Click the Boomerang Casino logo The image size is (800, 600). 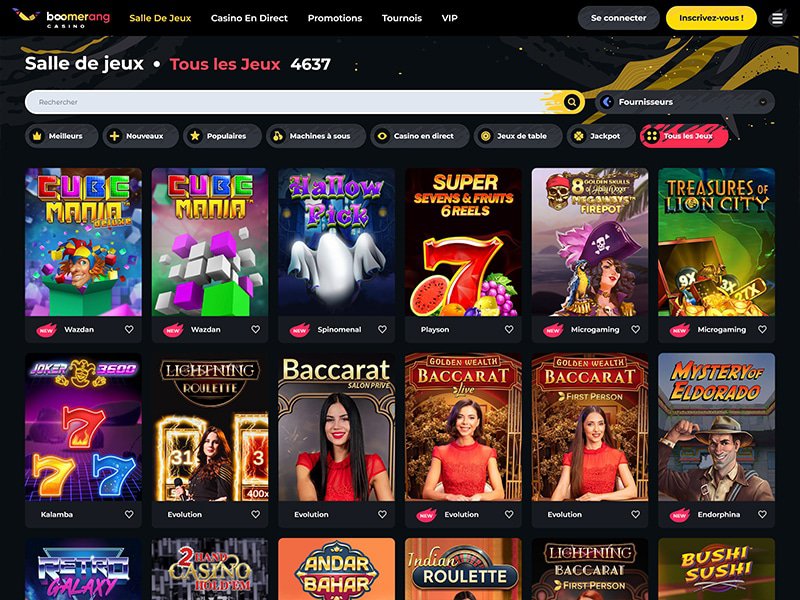click(x=62, y=18)
